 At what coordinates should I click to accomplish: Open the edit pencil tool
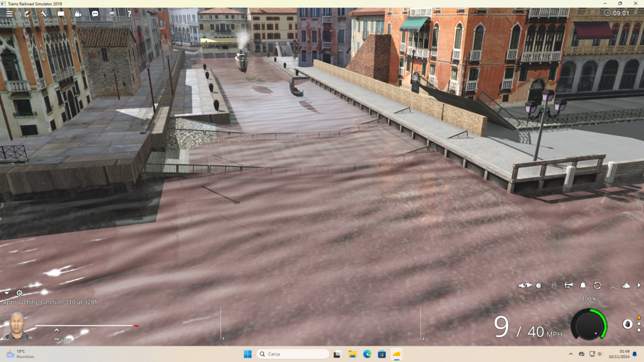[x=26, y=14]
